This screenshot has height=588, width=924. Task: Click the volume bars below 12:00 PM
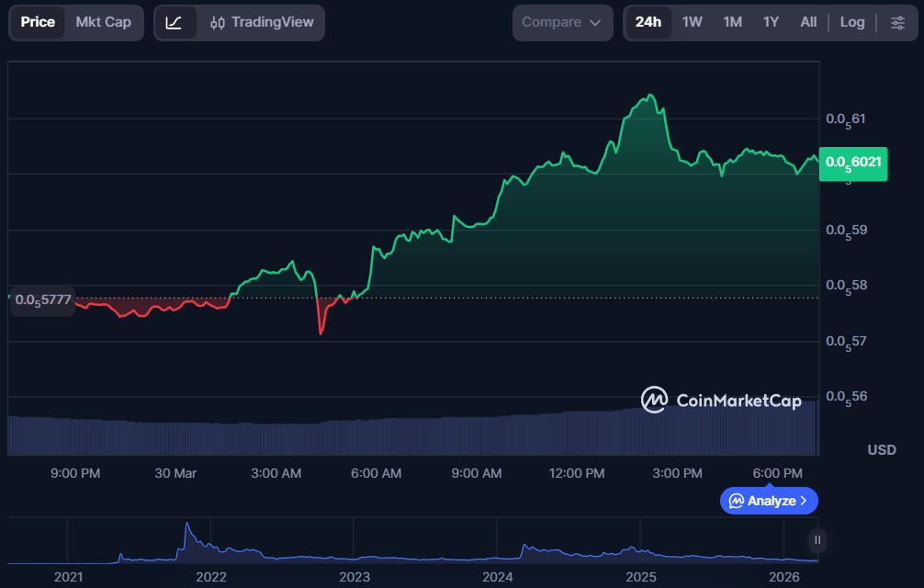click(x=577, y=434)
